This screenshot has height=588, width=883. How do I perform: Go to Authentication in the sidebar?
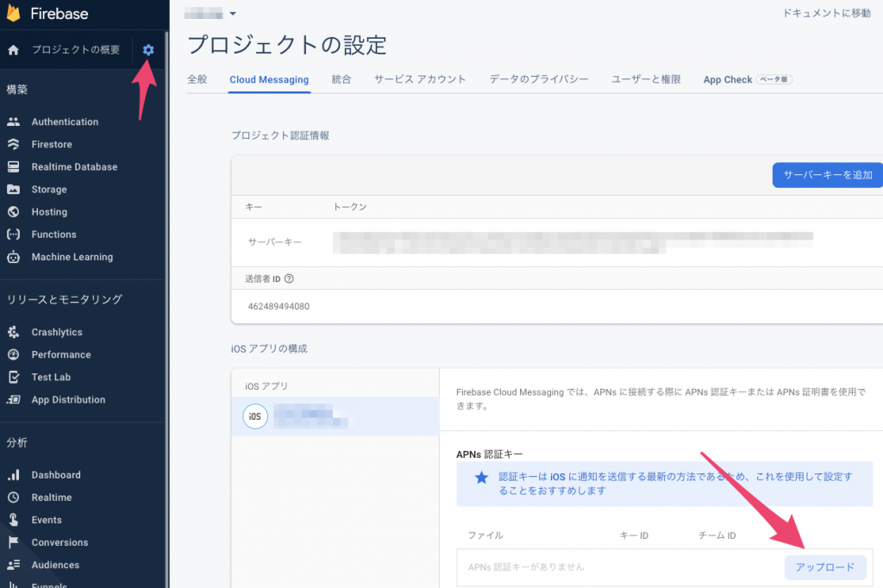tap(65, 122)
